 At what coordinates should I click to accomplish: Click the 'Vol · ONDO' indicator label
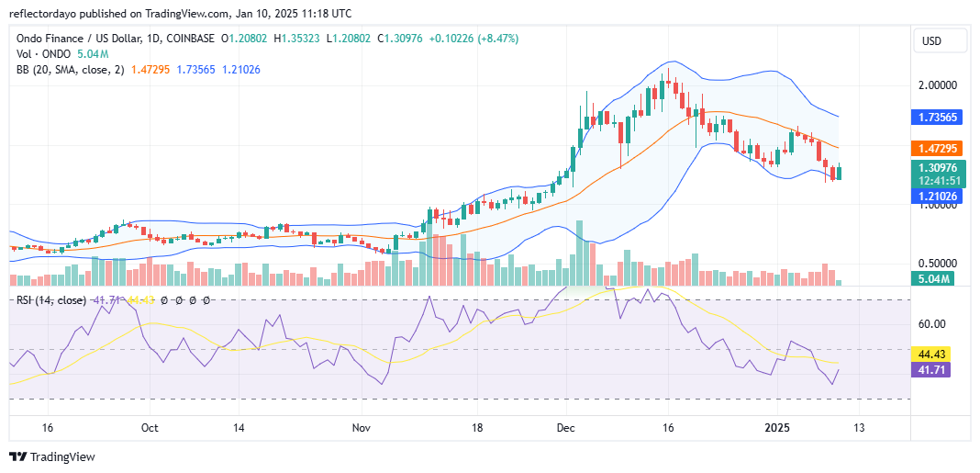click(44, 54)
